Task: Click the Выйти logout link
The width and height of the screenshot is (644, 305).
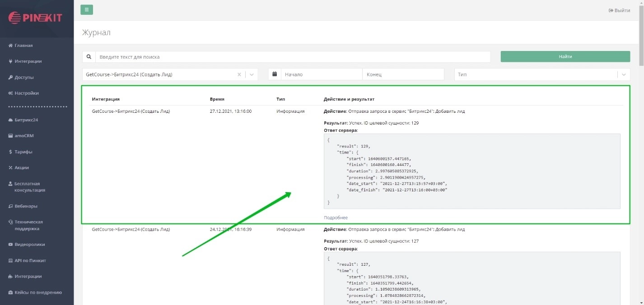Action: [619, 10]
